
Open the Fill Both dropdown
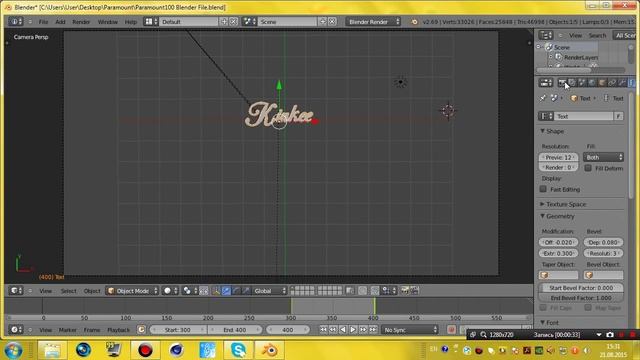(603, 157)
